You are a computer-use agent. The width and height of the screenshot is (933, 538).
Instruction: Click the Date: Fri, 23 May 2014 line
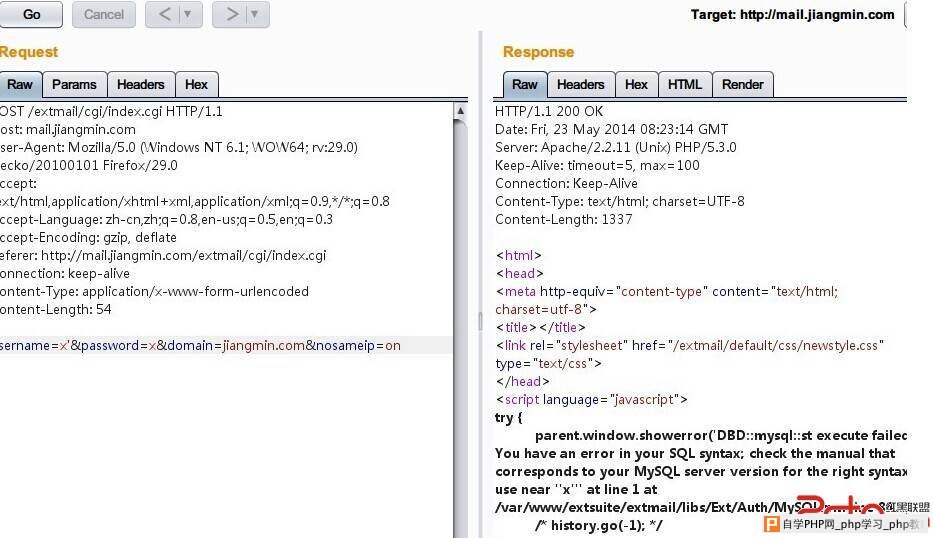611,129
